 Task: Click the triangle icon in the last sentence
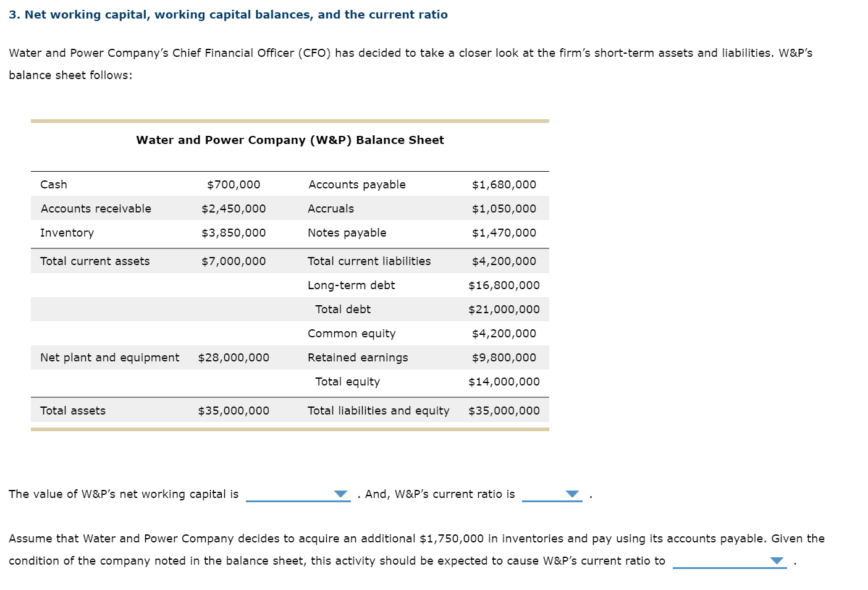(776, 561)
